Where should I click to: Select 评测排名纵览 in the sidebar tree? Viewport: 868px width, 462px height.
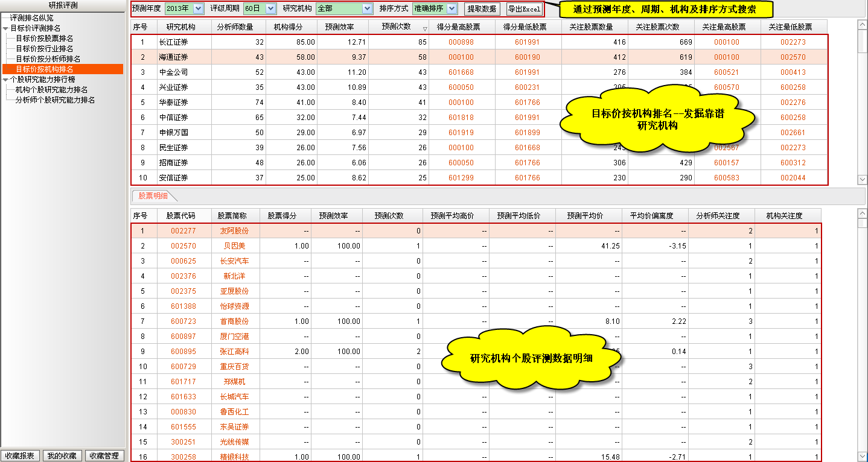click(31, 18)
